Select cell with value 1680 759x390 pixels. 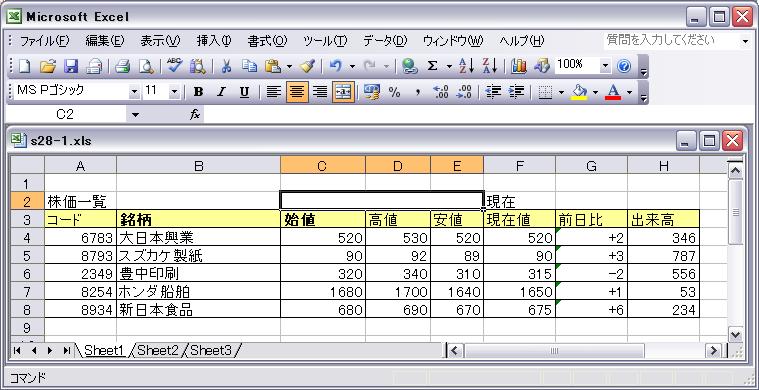323,292
